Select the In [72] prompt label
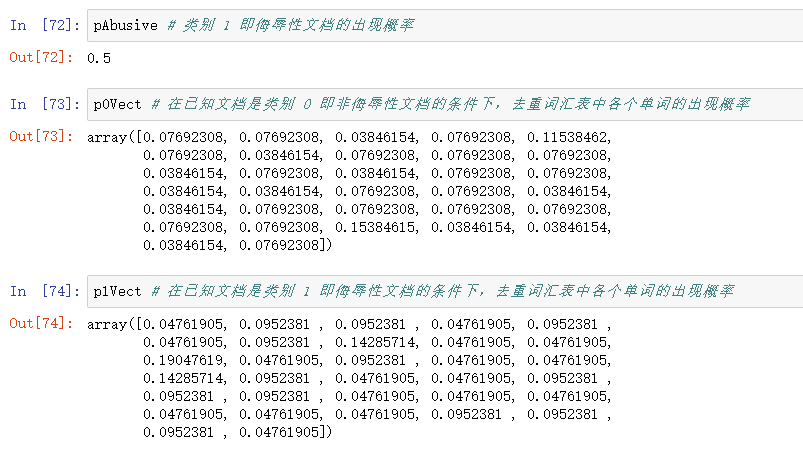This screenshot has width=803, height=456. click(x=45, y=25)
